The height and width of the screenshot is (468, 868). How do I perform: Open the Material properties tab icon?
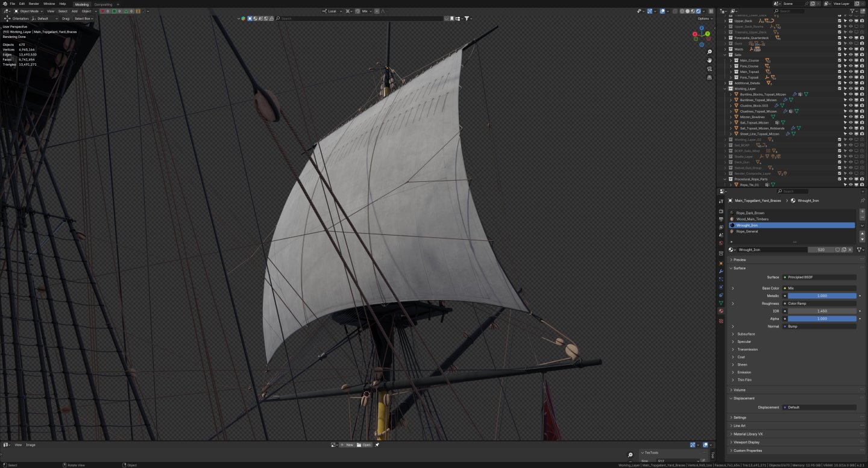(x=721, y=311)
